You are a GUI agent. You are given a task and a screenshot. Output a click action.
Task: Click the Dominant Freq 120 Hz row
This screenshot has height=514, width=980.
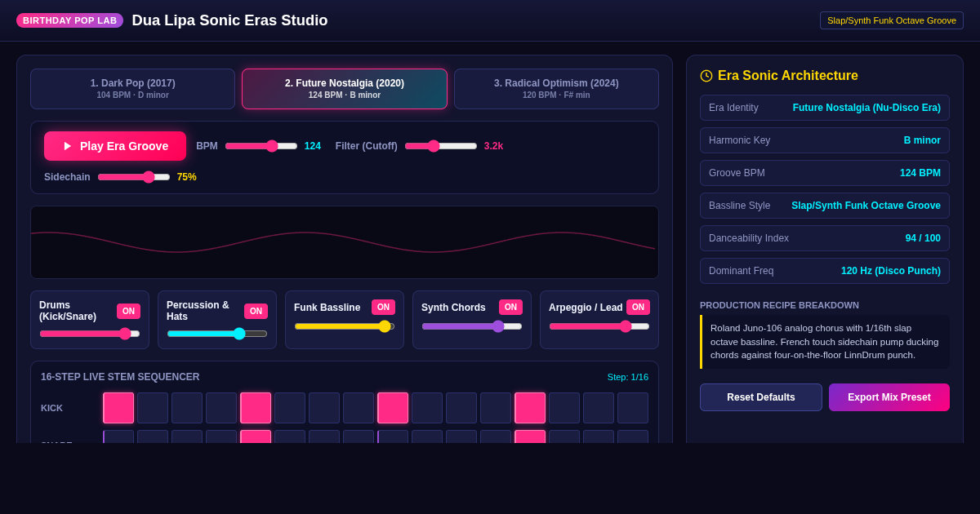[x=825, y=271]
